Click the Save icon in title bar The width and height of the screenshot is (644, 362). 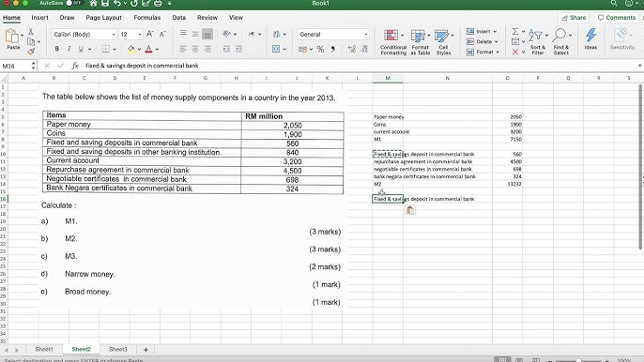coord(105,4)
